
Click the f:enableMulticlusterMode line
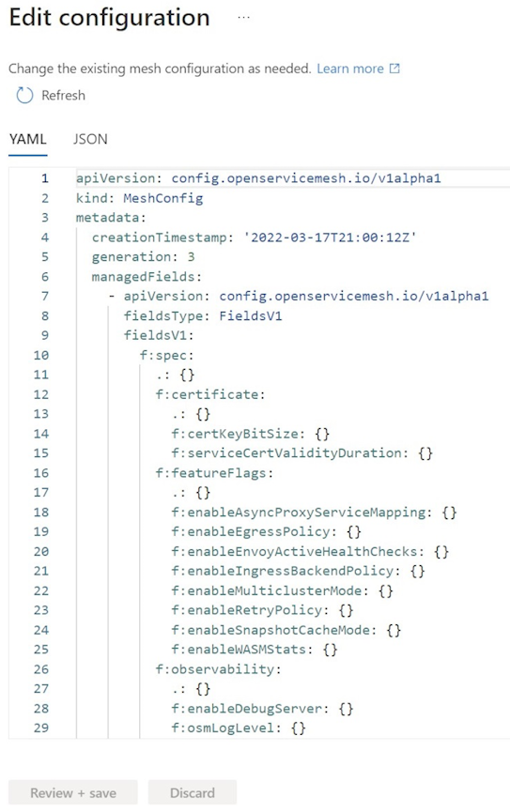pos(282,590)
